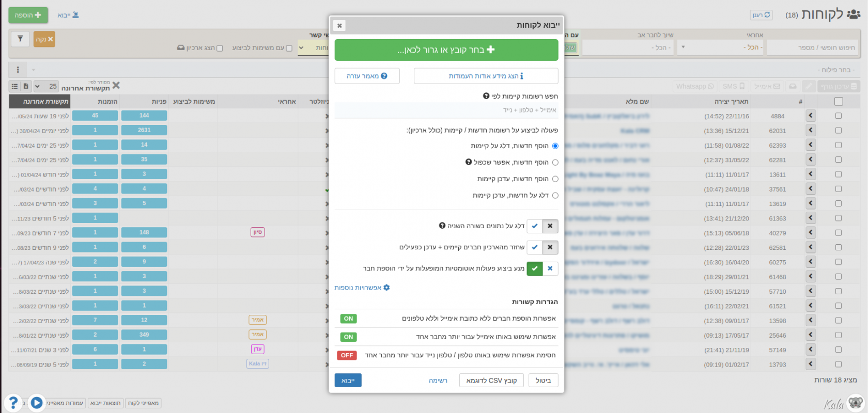Select הוסף חדשות, עדכן קיימים radio option
The image size is (868, 413).
click(555, 179)
